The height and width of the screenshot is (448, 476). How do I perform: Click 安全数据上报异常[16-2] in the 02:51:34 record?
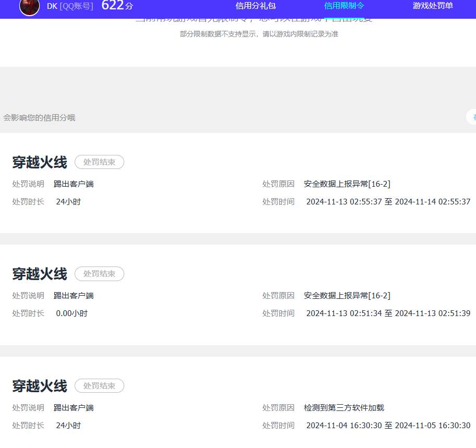click(x=347, y=295)
